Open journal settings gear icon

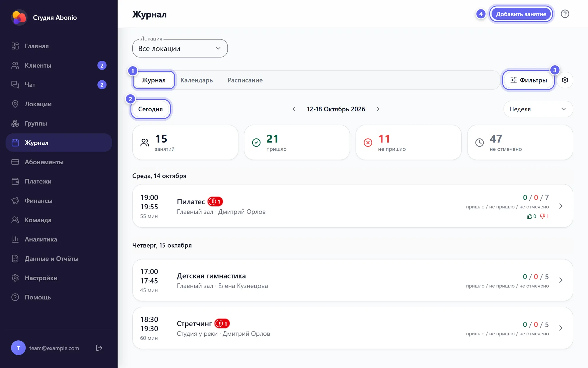tap(565, 80)
